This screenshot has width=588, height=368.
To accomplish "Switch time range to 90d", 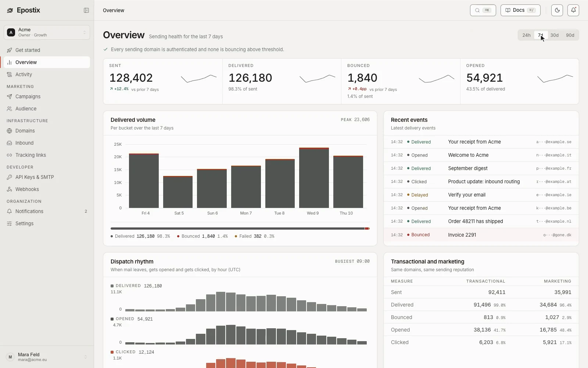I will [x=570, y=35].
